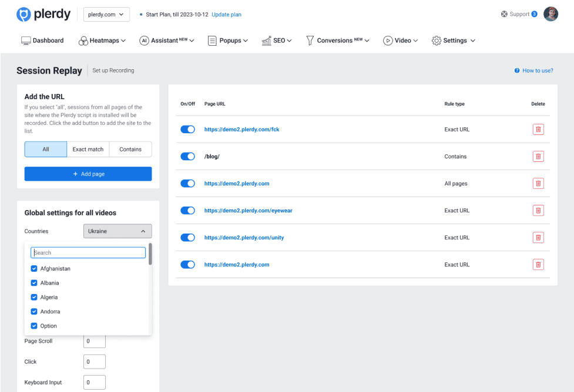
Task: Click the How to use help icon
Action: pos(517,70)
